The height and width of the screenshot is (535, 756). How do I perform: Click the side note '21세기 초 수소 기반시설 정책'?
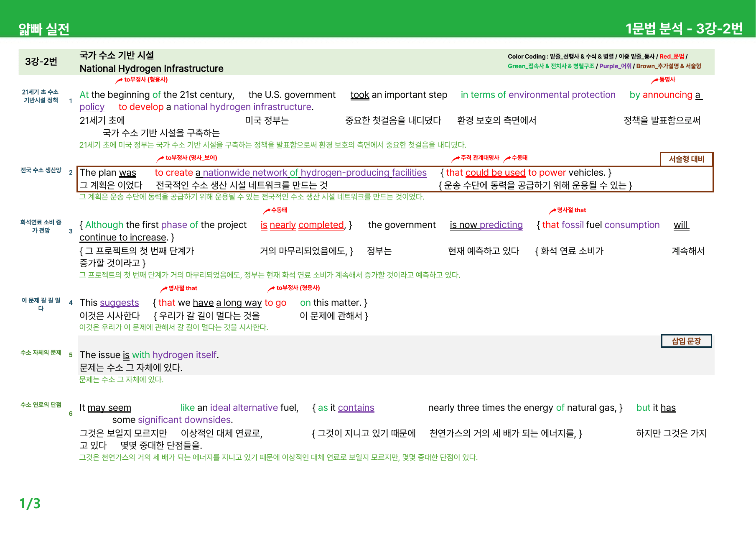click(x=41, y=96)
